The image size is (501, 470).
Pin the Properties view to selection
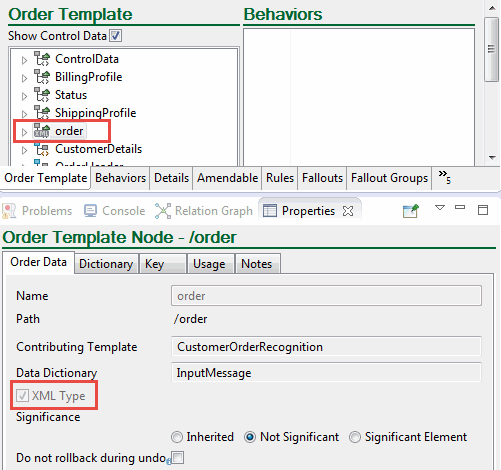click(x=410, y=211)
